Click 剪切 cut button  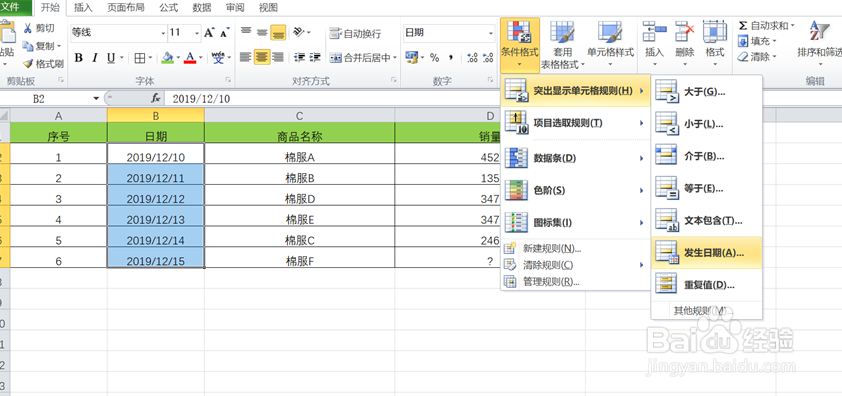39,28
